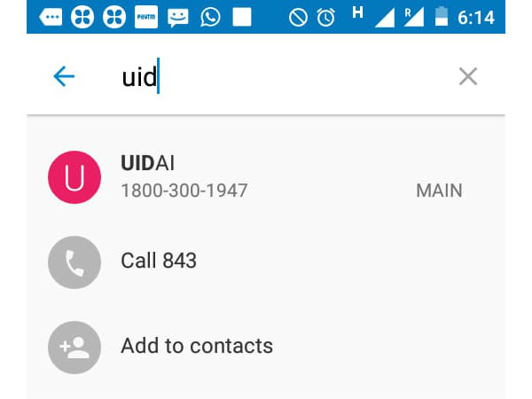
Task: Tap the battery status icon
Action: pos(442,16)
